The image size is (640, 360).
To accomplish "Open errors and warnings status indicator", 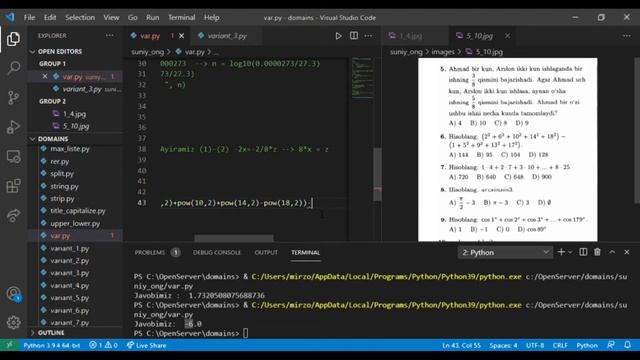I will 103,345.
